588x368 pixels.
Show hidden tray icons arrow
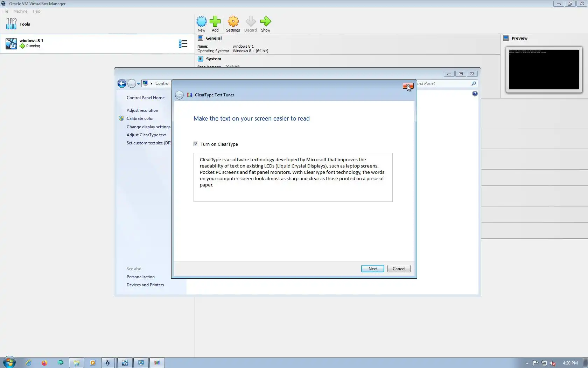(x=527, y=363)
